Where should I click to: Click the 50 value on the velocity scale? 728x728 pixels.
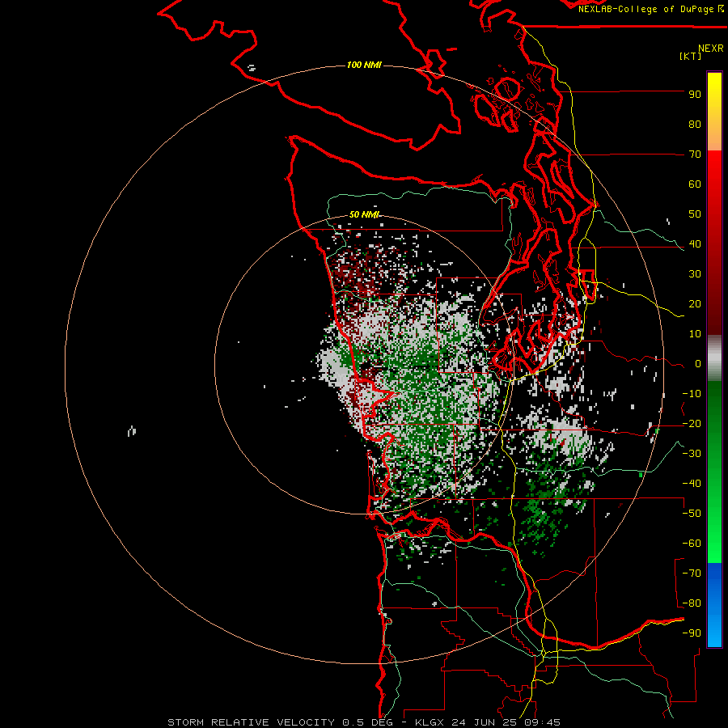click(695, 214)
